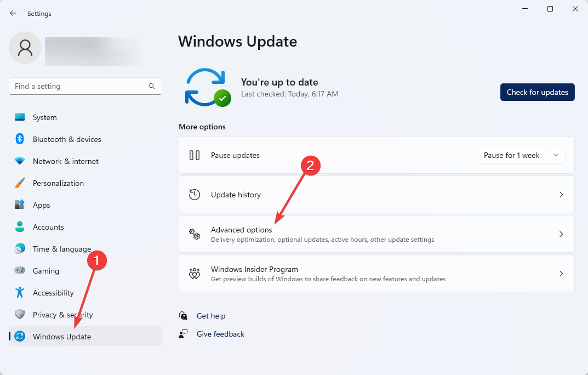This screenshot has height=375, width=588.
Task: Open Personalization settings
Action: pyautogui.click(x=19, y=183)
